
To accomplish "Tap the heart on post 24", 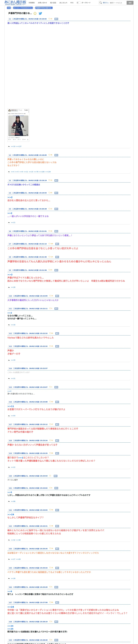I will tap(50, 548).
